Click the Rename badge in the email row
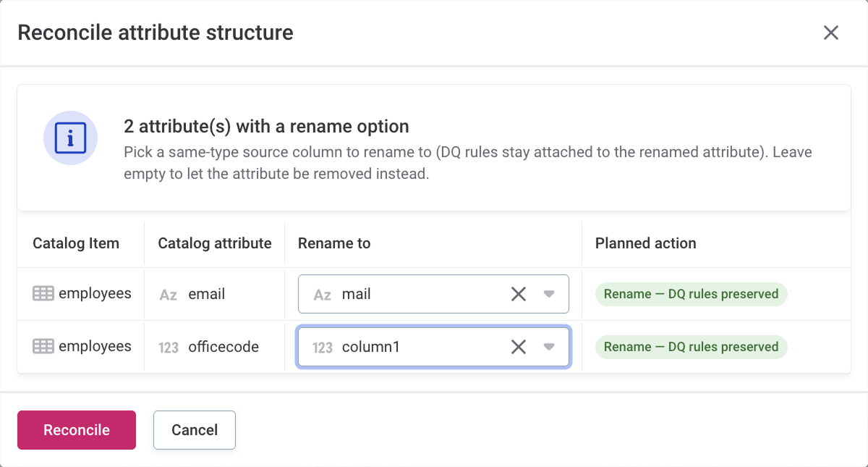Image resolution: width=868 pixels, height=467 pixels. pyautogui.click(x=691, y=294)
